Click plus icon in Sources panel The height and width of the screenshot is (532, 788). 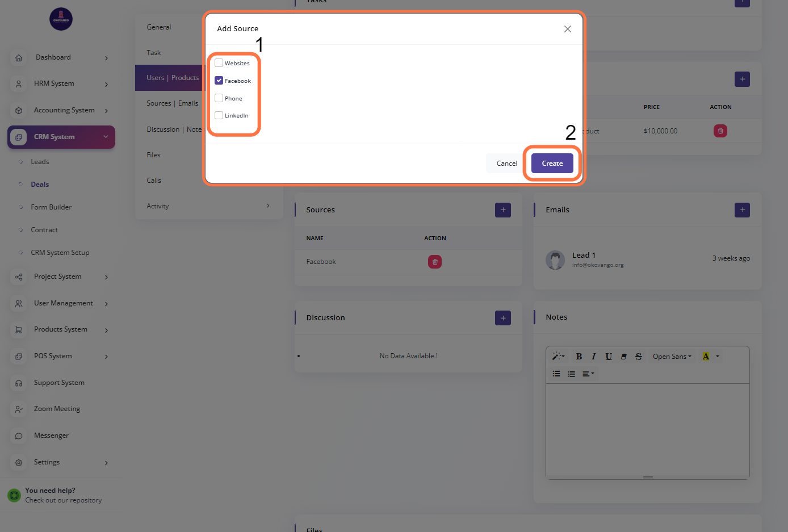502,210
